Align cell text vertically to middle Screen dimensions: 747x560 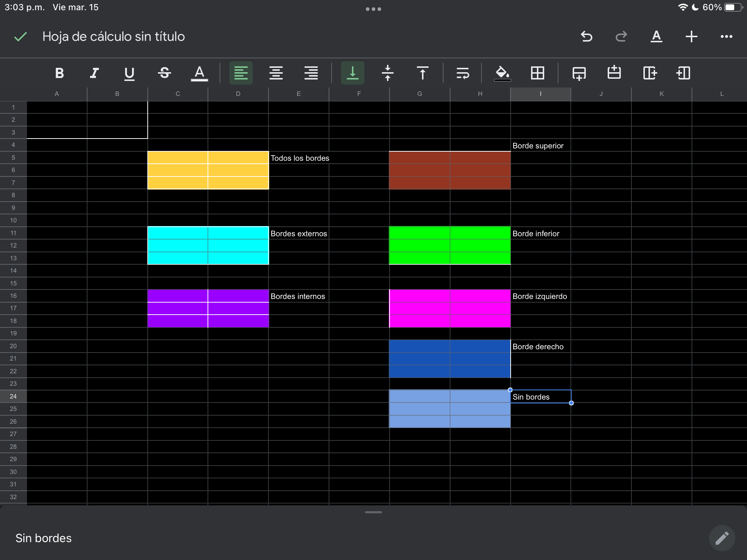(x=388, y=73)
